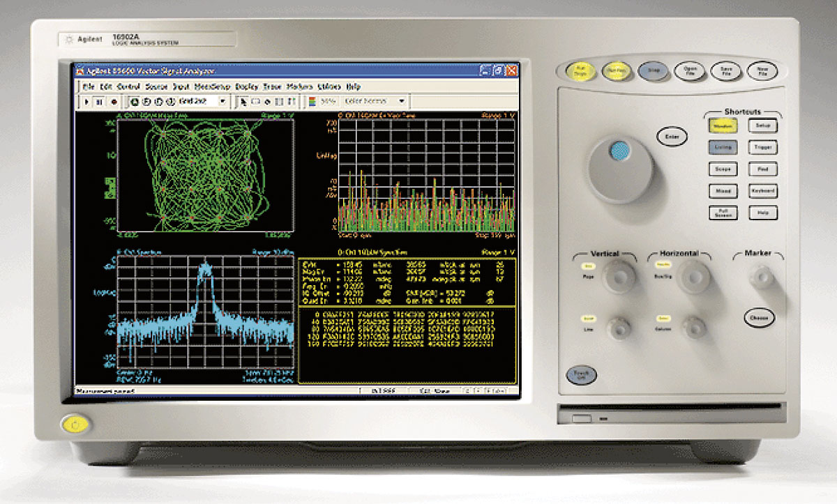The image size is (837, 504).
Task: Push the Save File button
Action: click(x=725, y=70)
